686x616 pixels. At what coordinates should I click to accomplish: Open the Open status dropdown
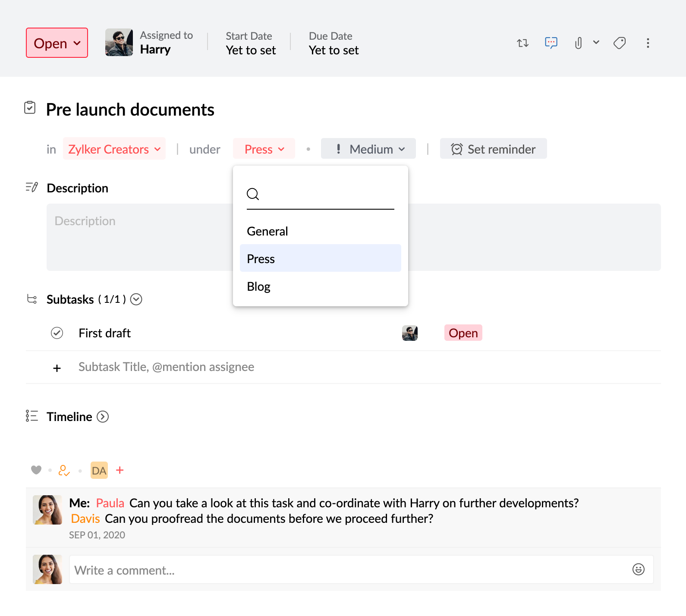tap(57, 43)
